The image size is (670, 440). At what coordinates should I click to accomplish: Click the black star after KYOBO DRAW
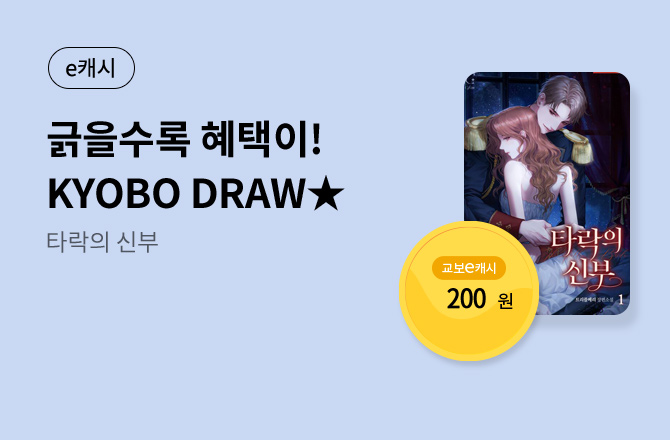tap(326, 193)
